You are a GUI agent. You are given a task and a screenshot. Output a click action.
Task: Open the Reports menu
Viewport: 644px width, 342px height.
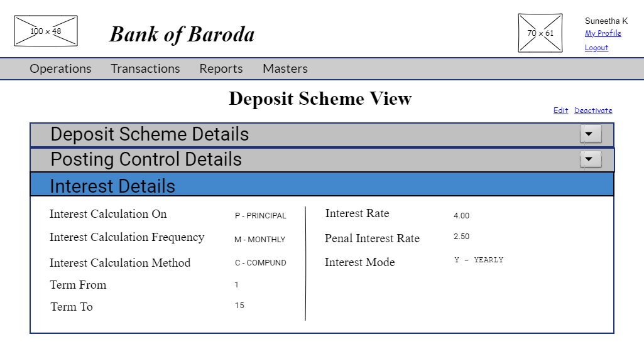point(221,68)
